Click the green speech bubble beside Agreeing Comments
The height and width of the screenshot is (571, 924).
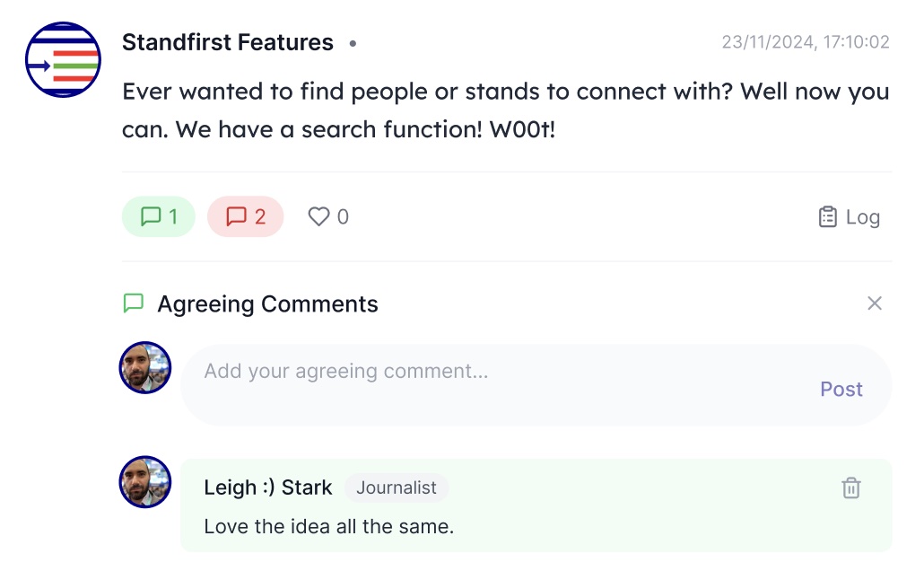134,303
